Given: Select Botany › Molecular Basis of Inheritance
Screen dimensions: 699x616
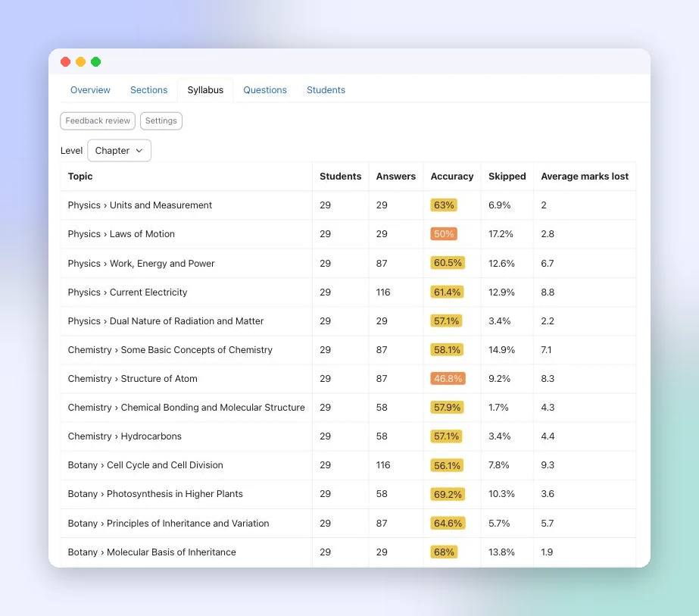Looking at the screenshot, I should 151,552.
